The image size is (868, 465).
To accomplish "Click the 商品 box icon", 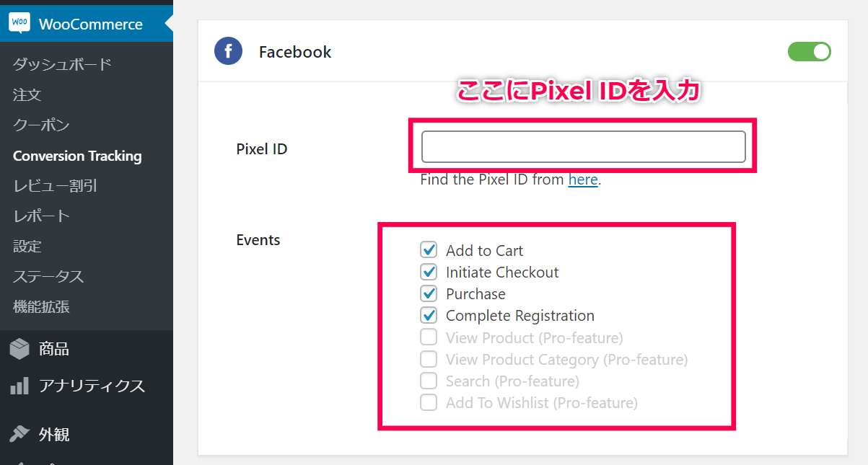I will pyautogui.click(x=19, y=349).
